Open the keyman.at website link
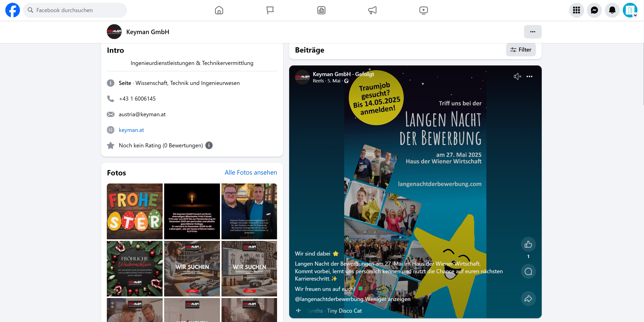The image size is (644, 322). click(x=131, y=130)
